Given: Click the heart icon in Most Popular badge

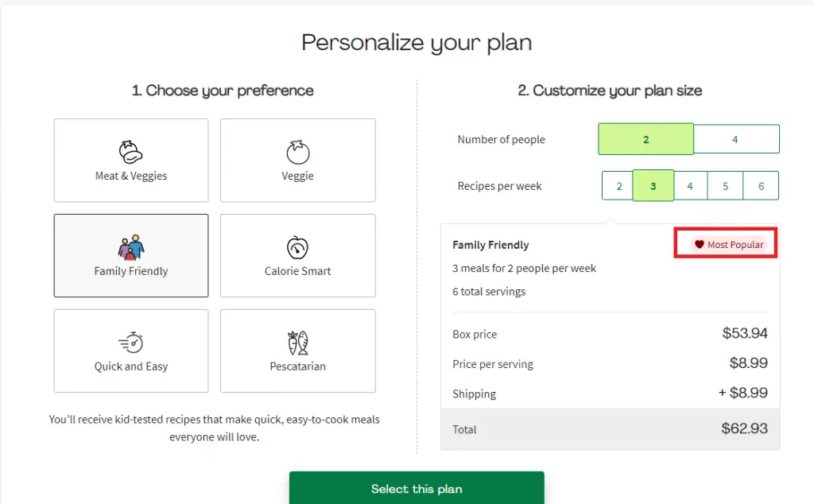Looking at the screenshot, I should pos(700,245).
